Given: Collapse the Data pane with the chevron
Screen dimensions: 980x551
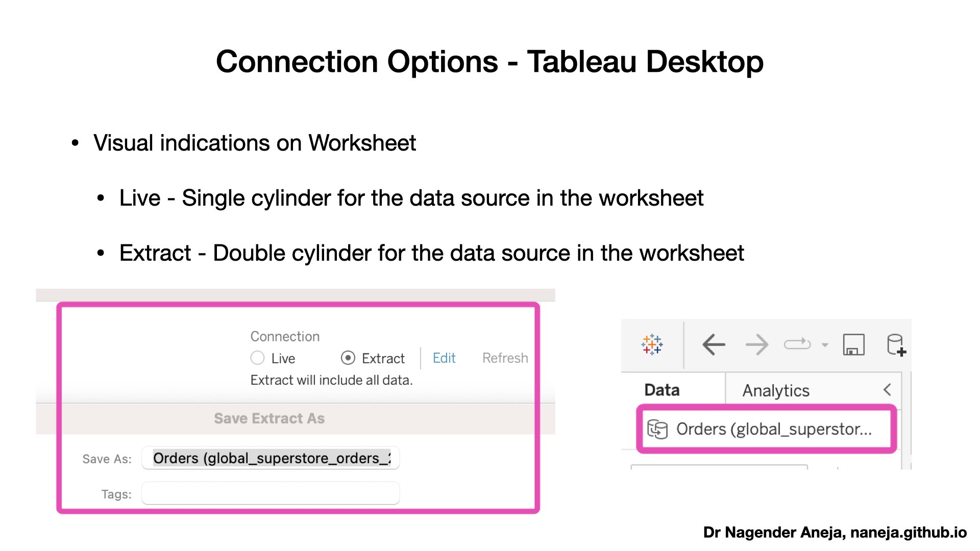Looking at the screenshot, I should (887, 390).
